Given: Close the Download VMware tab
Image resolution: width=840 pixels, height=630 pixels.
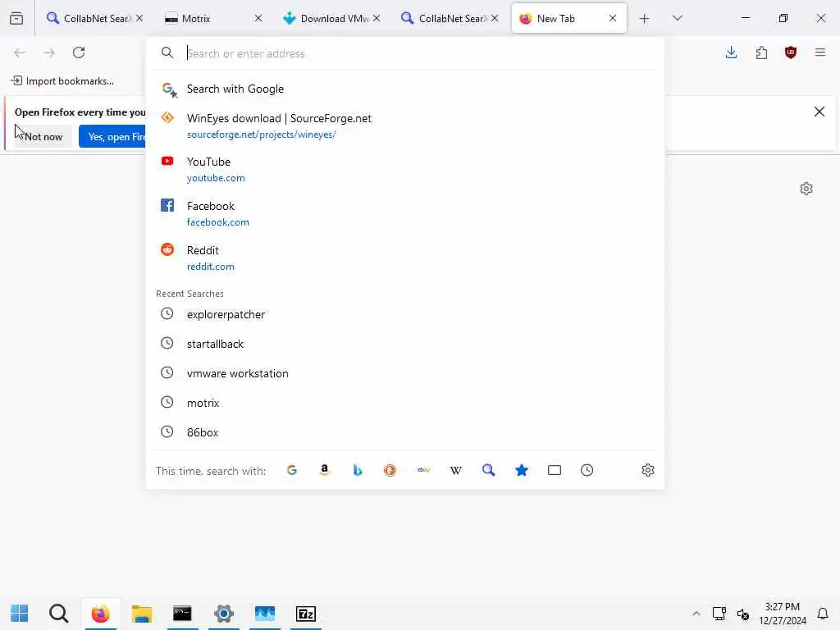Looking at the screenshot, I should point(377,18).
